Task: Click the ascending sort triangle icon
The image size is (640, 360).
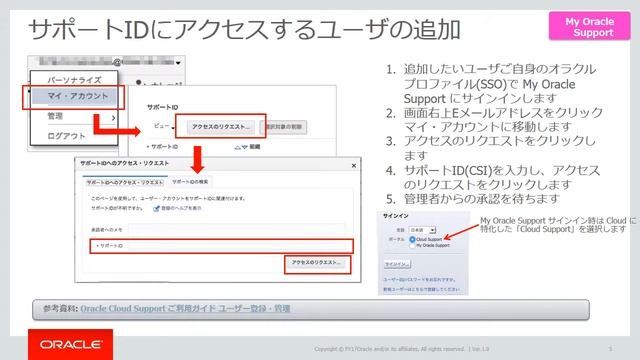Action: pos(238,147)
